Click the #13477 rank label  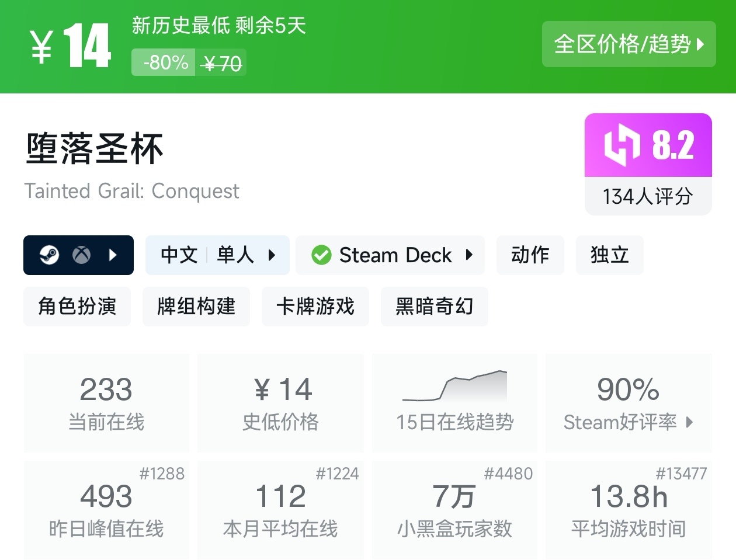tap(681, 474)
